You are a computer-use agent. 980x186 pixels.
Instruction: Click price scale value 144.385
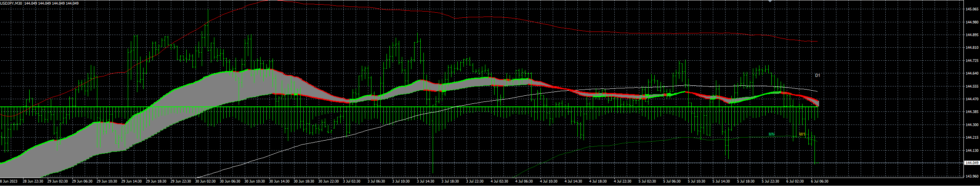pyautogui.click(x=972, y=112)
